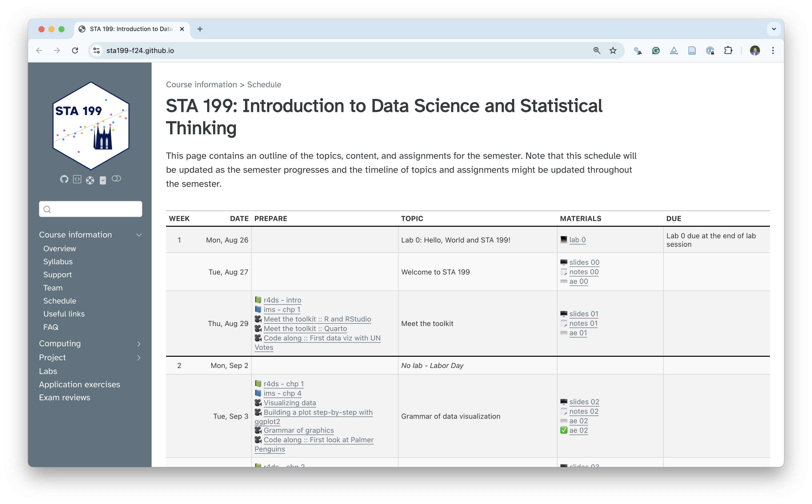Click the green checkmark next to ae 02
812x504 pixels.
(x=564, y=430)
